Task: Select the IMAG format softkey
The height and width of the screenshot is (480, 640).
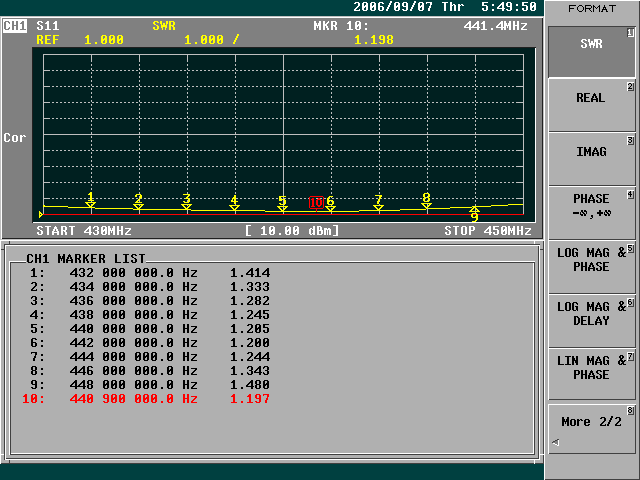Action: coord(591,159)
